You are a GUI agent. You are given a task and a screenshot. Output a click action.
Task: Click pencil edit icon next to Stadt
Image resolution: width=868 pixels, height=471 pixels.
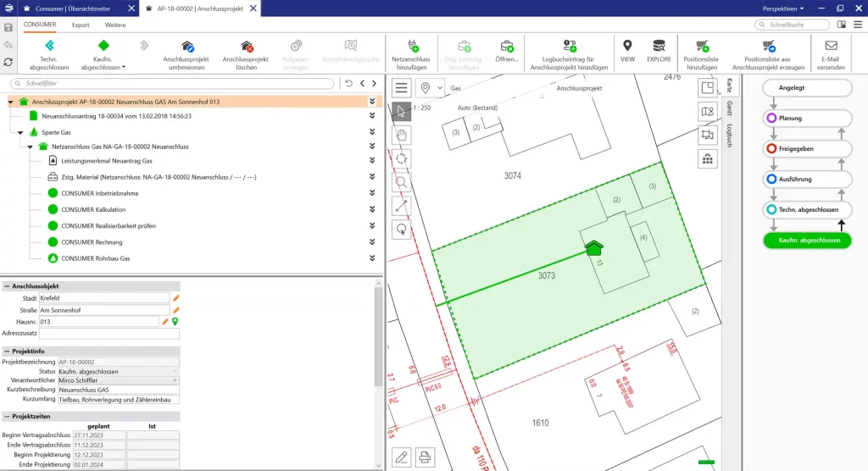point(176,298)
